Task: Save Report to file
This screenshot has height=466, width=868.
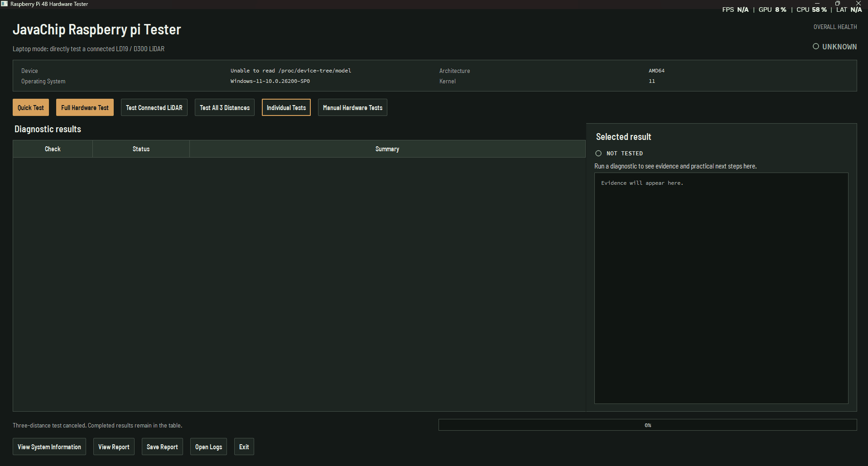Action: [x=162, y=447]
